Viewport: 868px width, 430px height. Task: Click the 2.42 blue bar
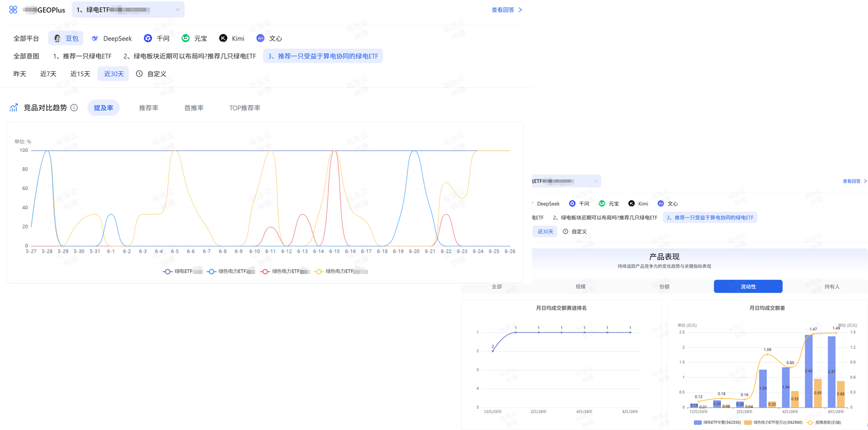click(809, 371)
